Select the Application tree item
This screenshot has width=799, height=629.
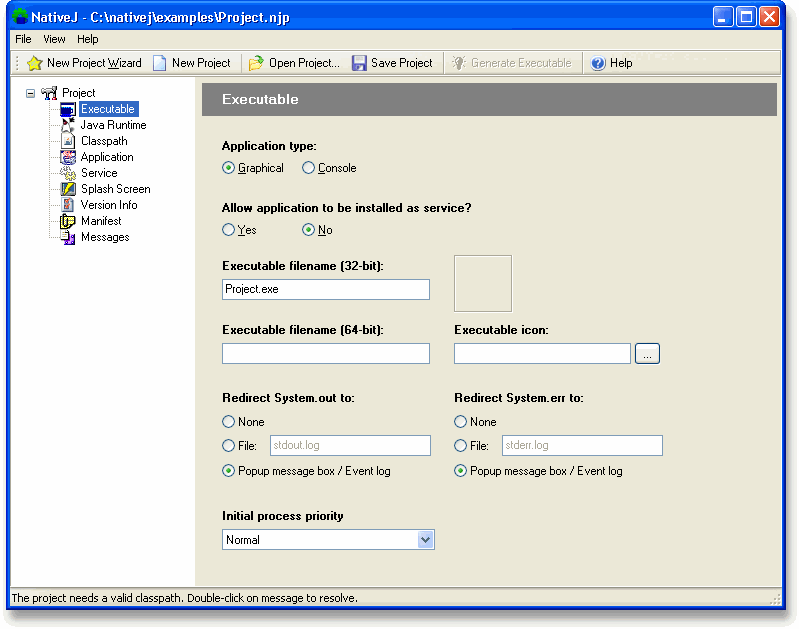(x=107, y=157)
